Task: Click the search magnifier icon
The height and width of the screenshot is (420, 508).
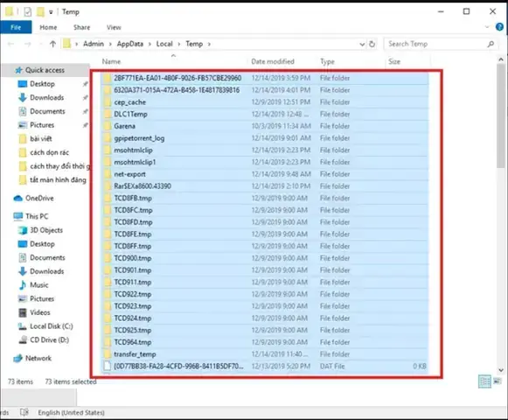Action: (x=491, y=44)
